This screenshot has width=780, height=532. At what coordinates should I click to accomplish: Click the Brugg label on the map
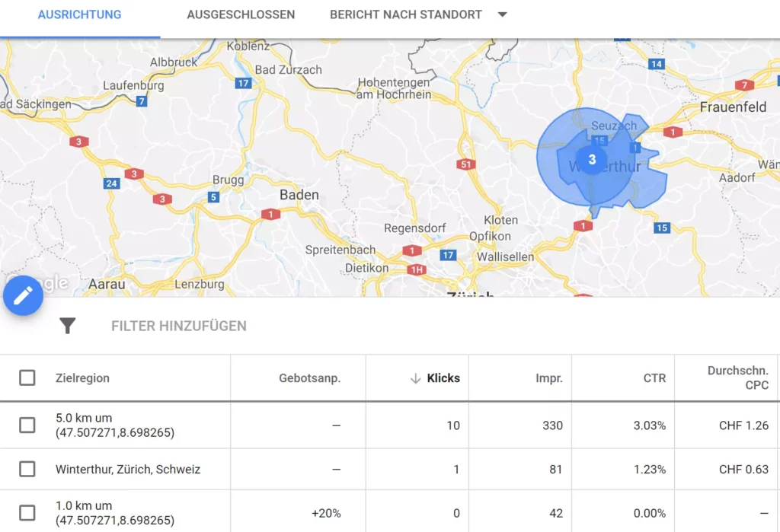[229, 180]
